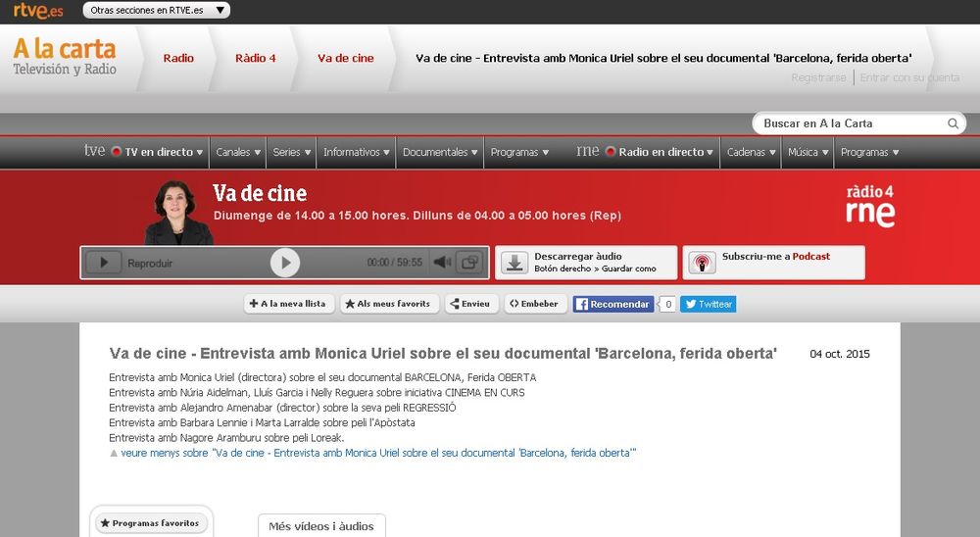Click the round play button in player
This screenshot has width=980, height=537.
[x=284, y=263]
